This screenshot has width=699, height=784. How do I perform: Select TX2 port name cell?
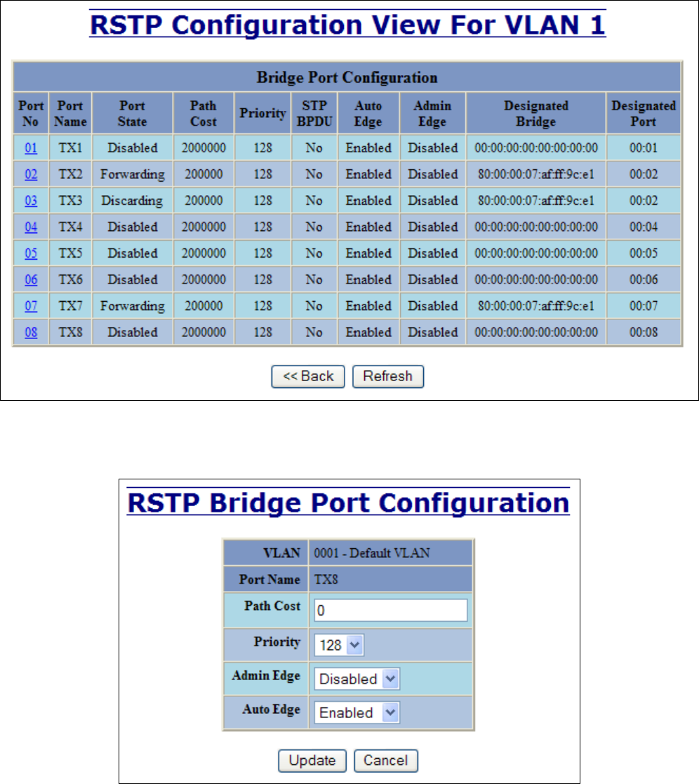[x=70, y=175]
